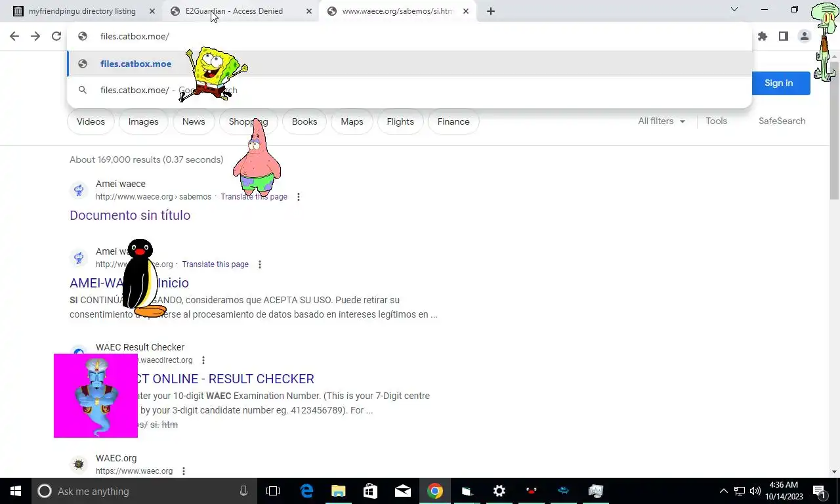Go forward with the browser forward arrow

tap(35, 36)
